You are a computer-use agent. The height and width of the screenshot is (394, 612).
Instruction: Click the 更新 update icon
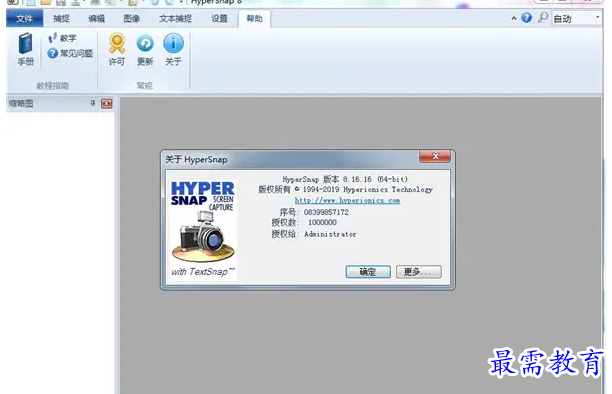tap(145, 50)
